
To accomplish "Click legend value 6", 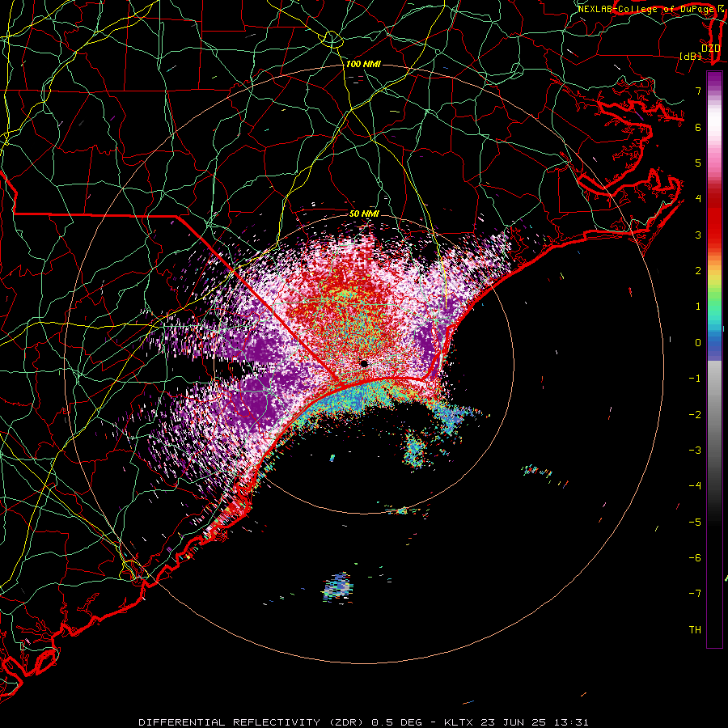I will point(698,127).
